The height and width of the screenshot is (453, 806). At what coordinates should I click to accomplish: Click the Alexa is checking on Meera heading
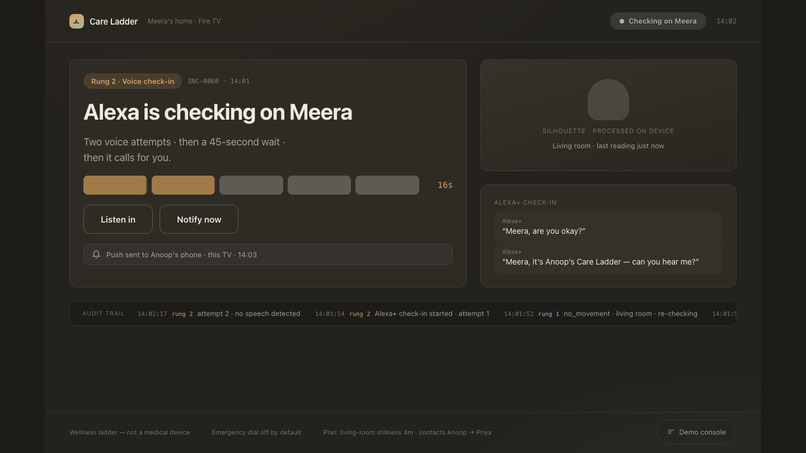point(218,112)
